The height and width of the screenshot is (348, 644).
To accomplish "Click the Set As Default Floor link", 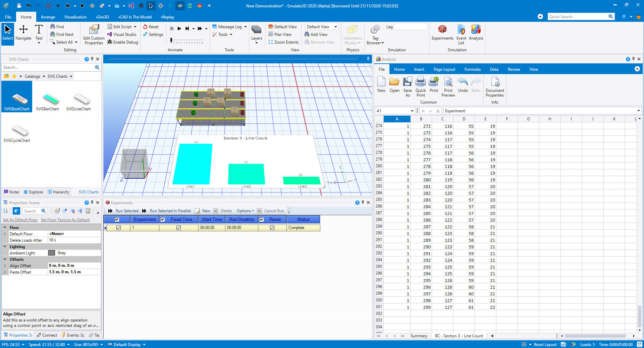I will 20,220.
